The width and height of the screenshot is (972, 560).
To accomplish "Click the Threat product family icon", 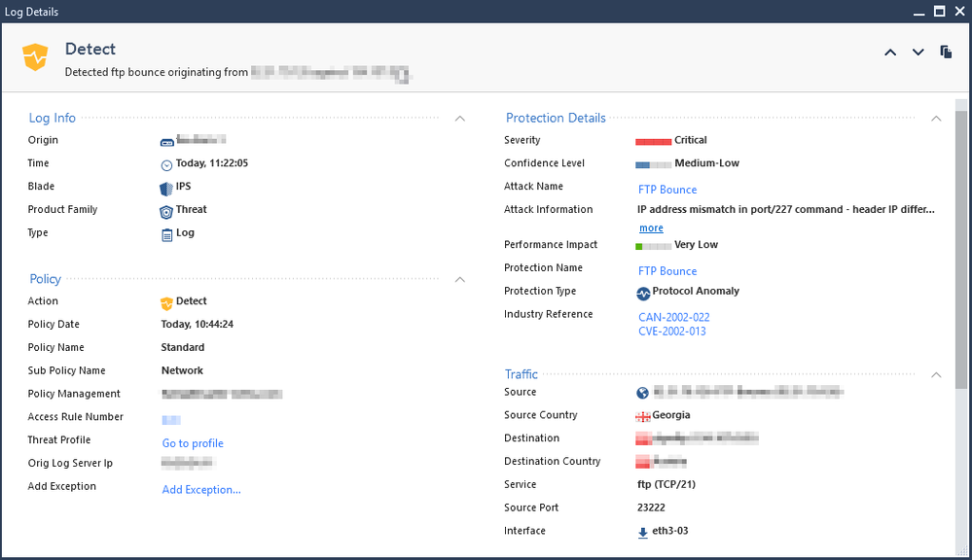I will (166, 210).
